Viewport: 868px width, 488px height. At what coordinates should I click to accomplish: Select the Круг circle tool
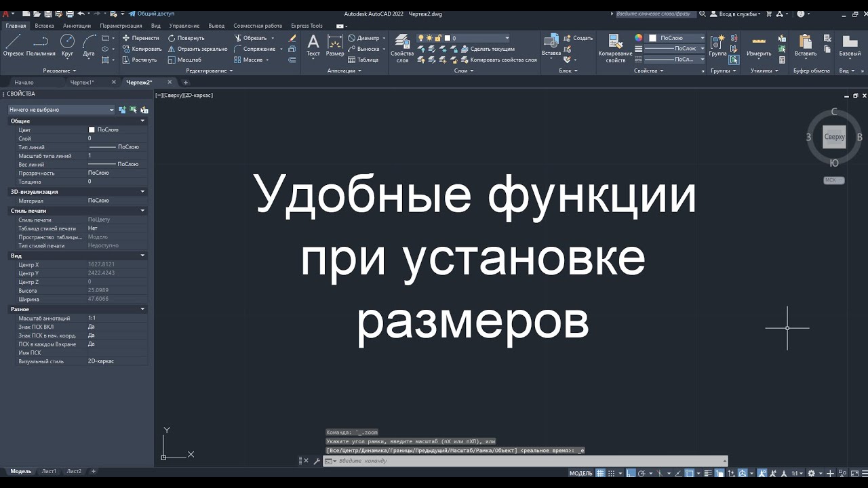67,45
